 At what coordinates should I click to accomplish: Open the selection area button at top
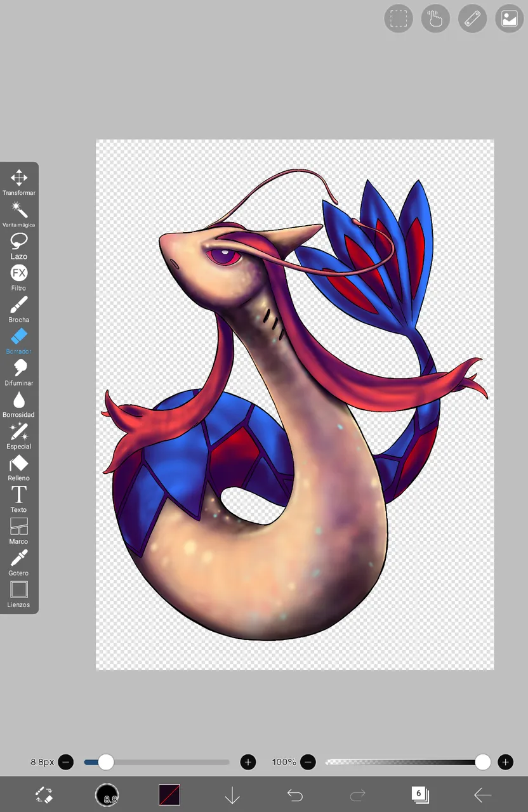click(399, 18)
